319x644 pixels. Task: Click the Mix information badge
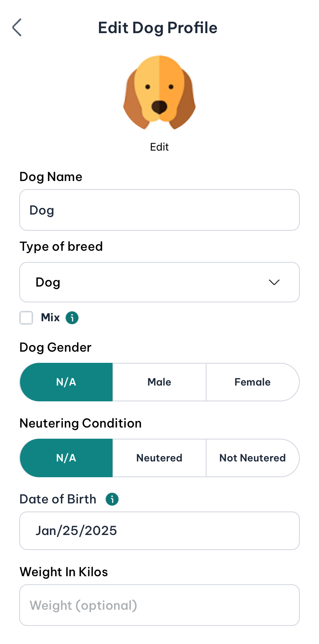click(x=72, y=317)
